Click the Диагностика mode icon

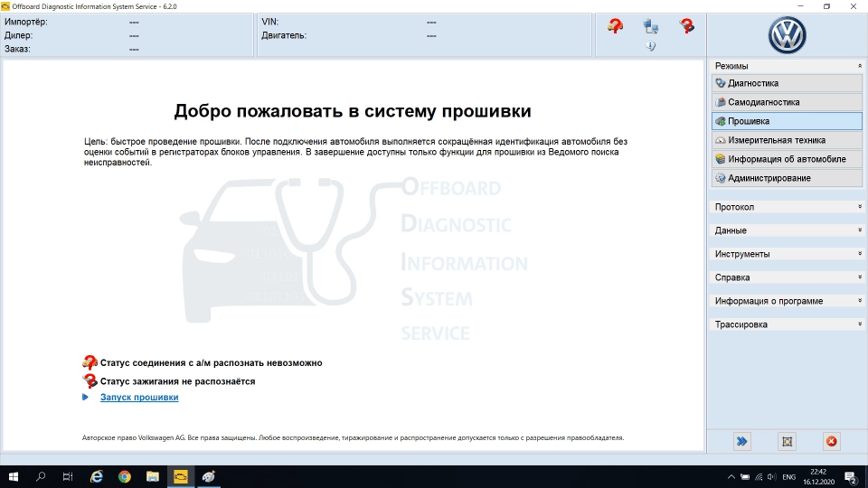point(721,83)
